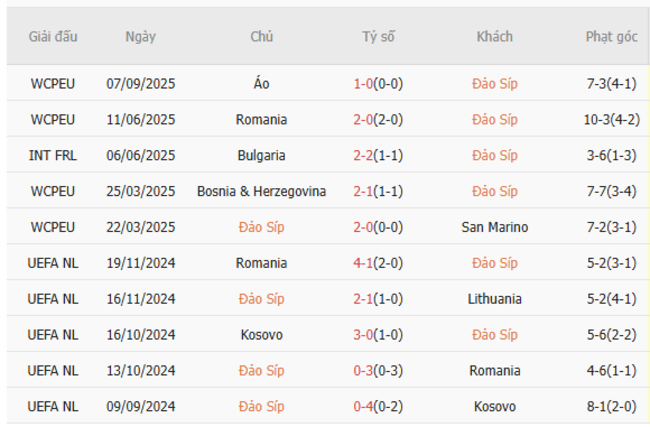Click the 4-1(2-0) score result
This screenshot has width=650, height=427.
click(378, 264)
